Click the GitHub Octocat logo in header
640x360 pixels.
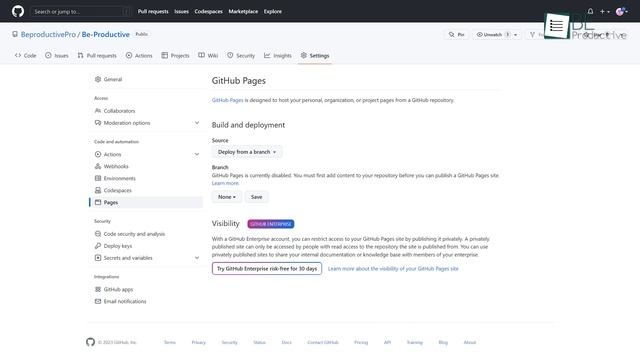pyautogui.click(x=18, y=11)
